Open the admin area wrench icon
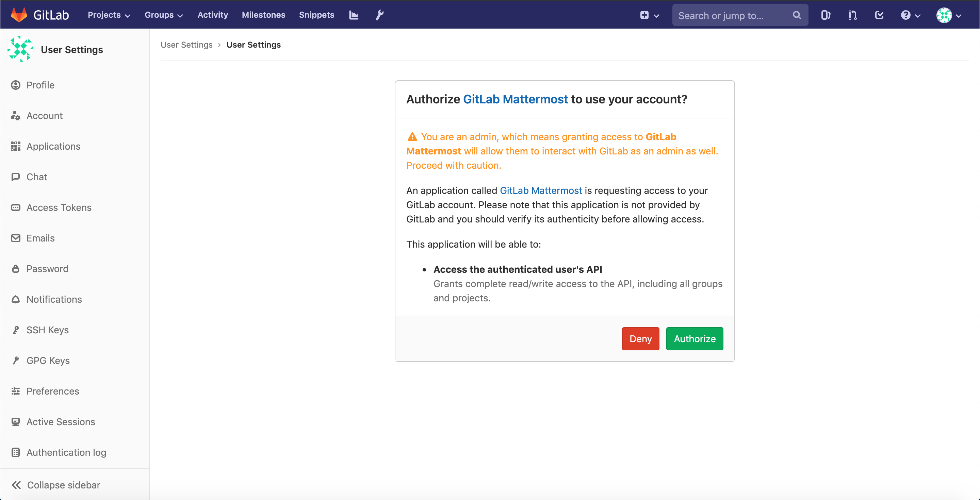This screenshot has height=500, width=980. [x=380, y=15]
